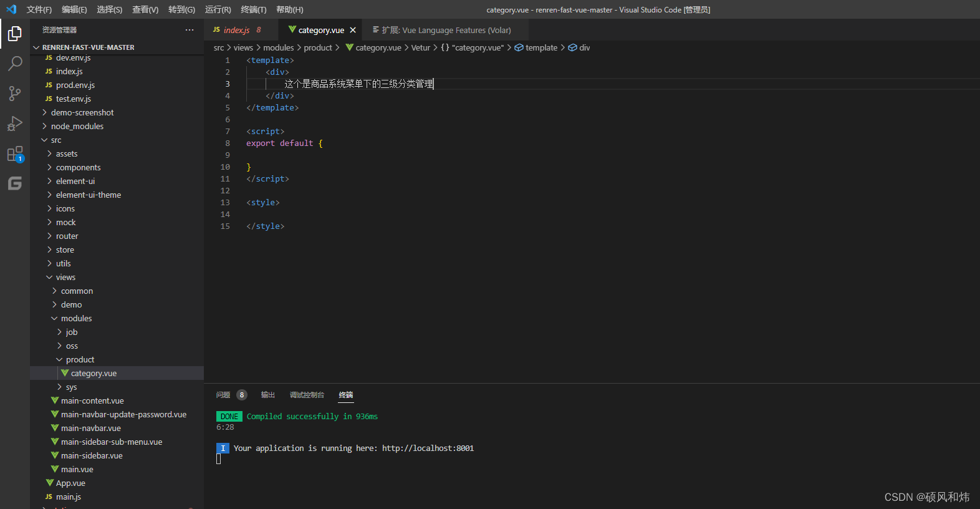Collapse the views folder
Screen dimensions: 980x509
click(x=117, y=277)
